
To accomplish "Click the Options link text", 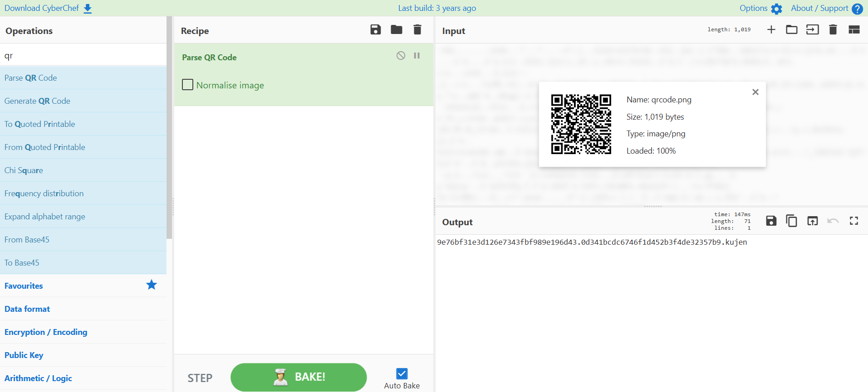I will coord(753,8).
